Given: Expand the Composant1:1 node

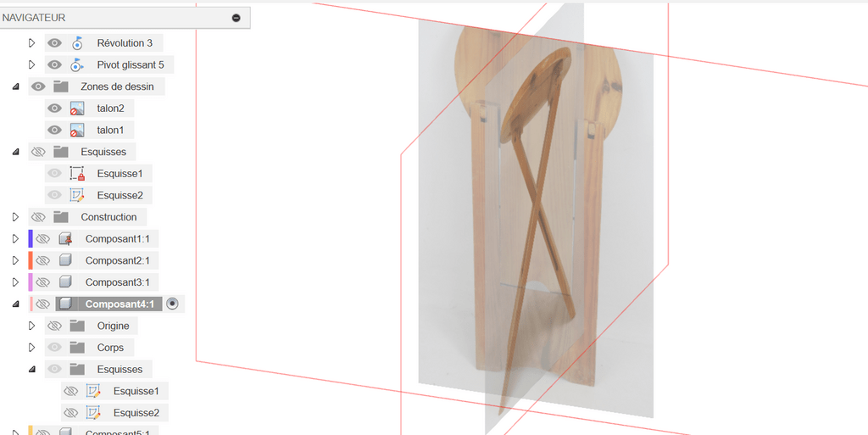Looking at the screenshot, I should point(15,239).
